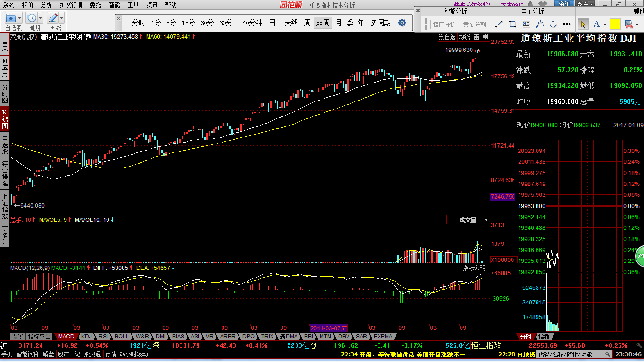Open the 指标平台 indicator platform
Screen dimensions: 644x362
tap(40, 337)
